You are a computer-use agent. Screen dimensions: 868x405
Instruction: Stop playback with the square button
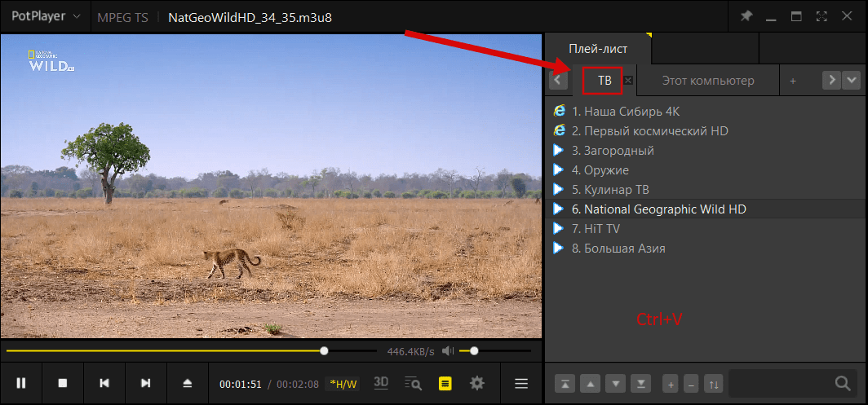pos(63,383)
